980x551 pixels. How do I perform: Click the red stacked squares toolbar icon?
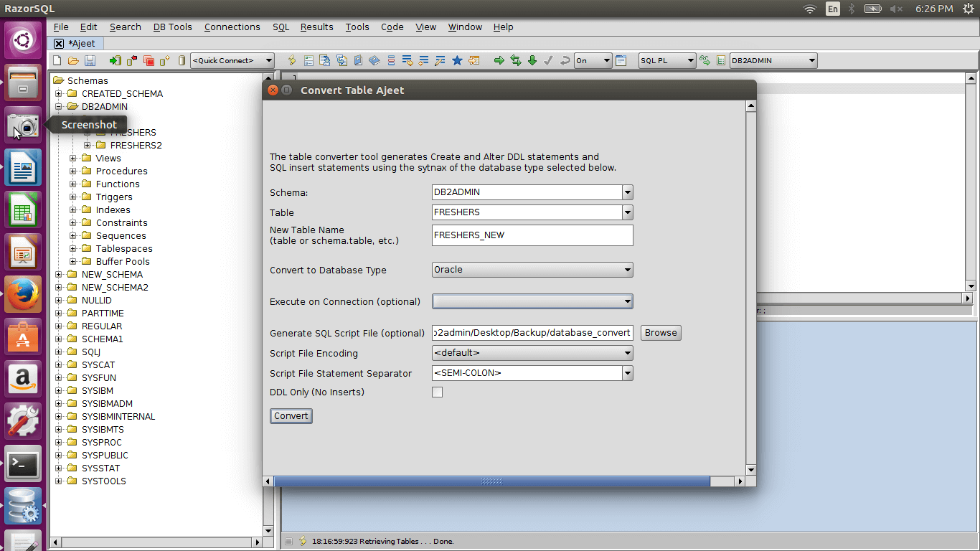coord(149,61)
